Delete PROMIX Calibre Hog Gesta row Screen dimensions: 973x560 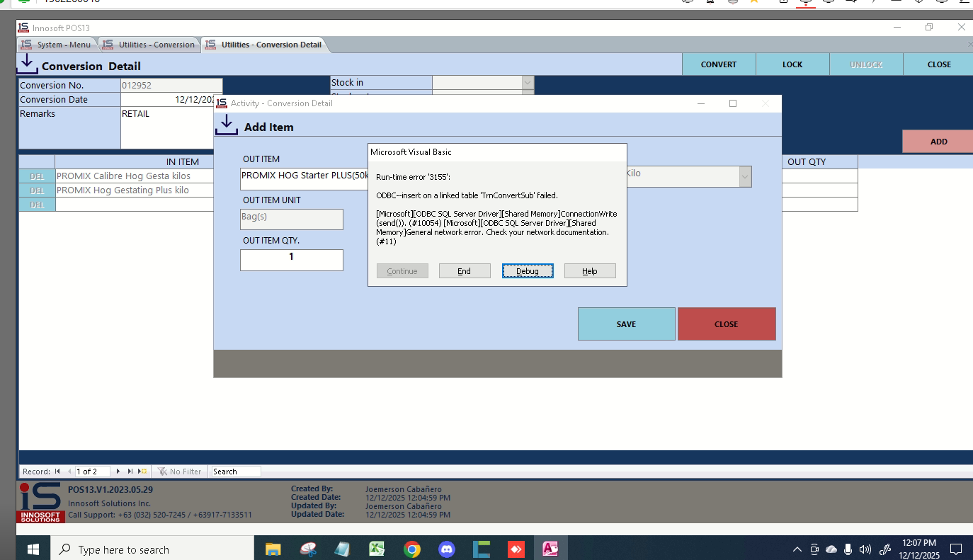(x=37, y=176)
